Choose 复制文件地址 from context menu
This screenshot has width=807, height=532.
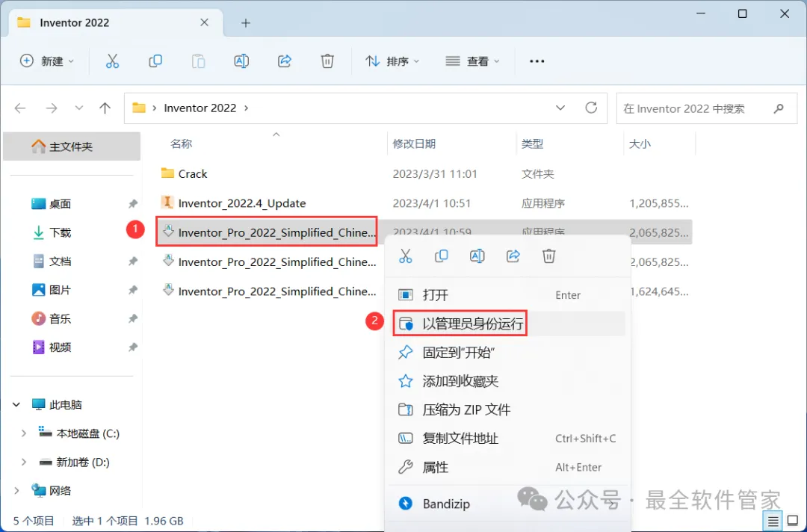tap(507, 439)
